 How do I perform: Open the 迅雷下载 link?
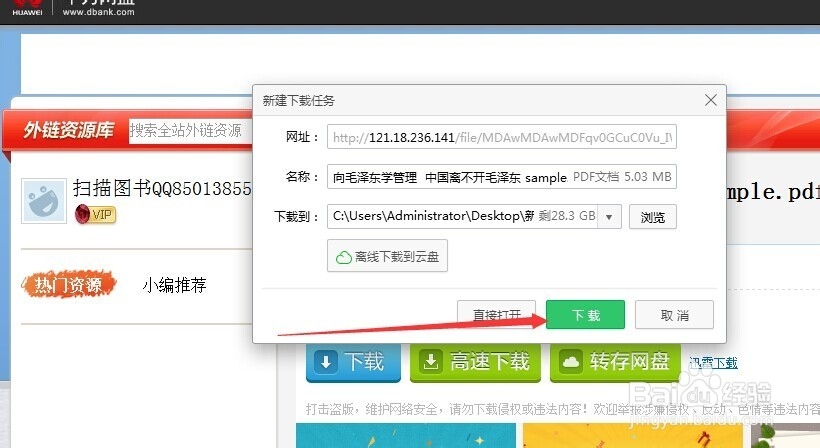point(713,362)
